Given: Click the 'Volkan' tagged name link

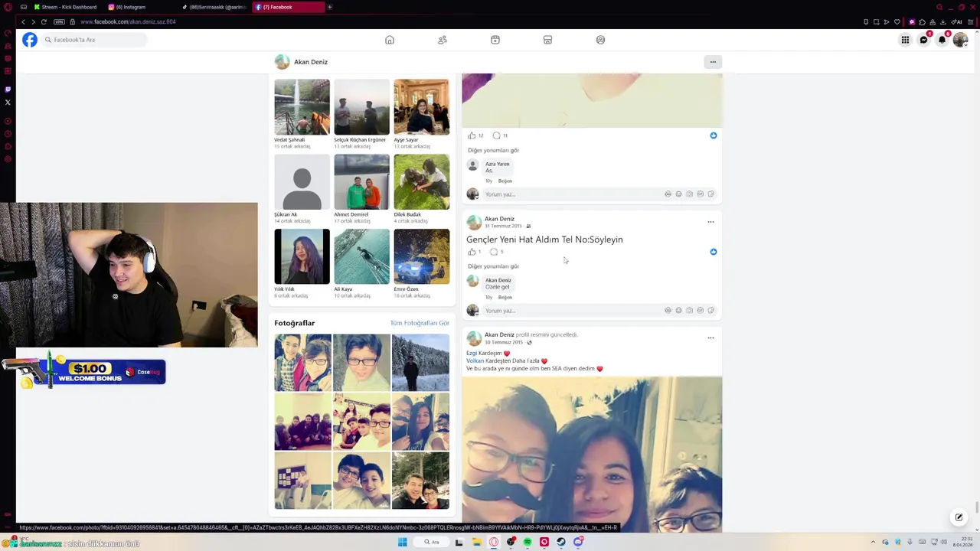Looking at the screenshot, I should (475, 360).
